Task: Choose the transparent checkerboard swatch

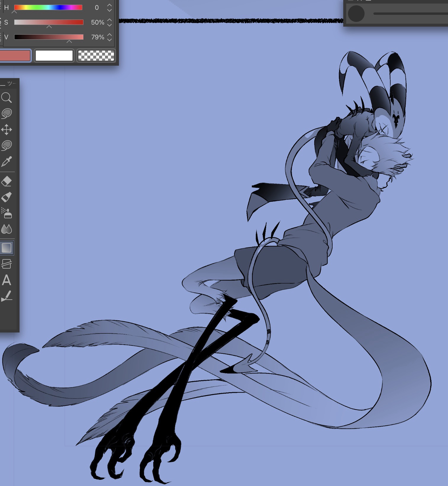Action: point(96,56)
